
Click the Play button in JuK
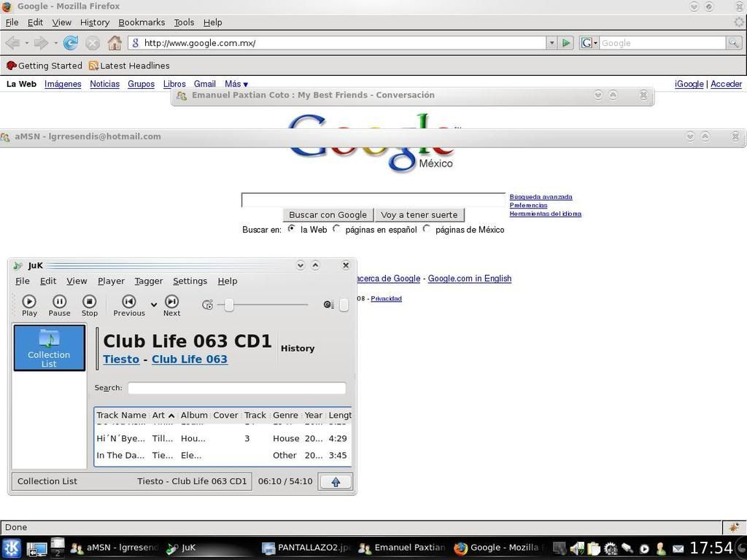(29, 306)
